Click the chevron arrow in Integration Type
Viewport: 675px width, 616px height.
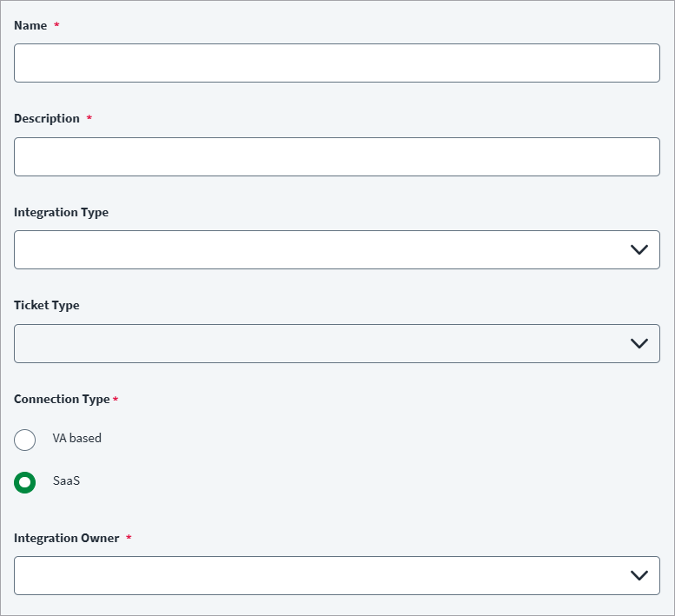click(639, 250)
